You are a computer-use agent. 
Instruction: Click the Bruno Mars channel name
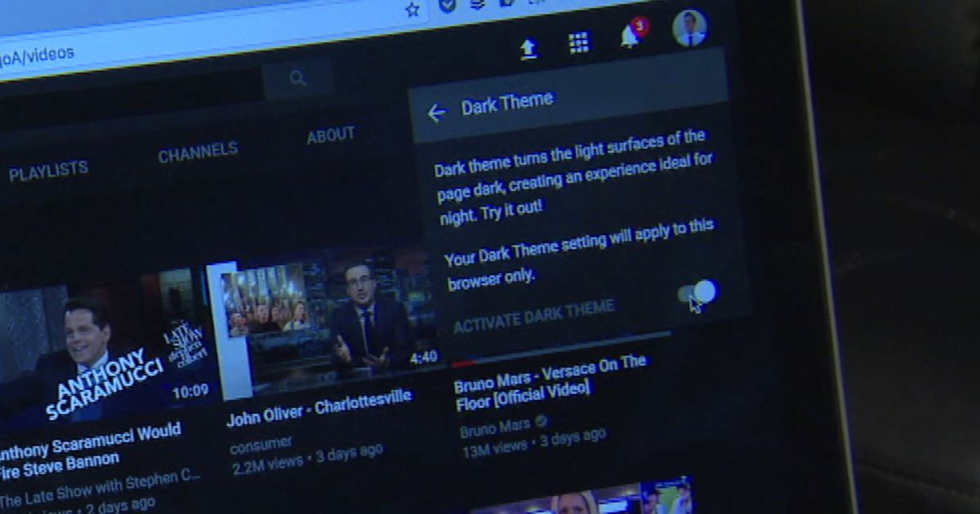click(495, 428)
